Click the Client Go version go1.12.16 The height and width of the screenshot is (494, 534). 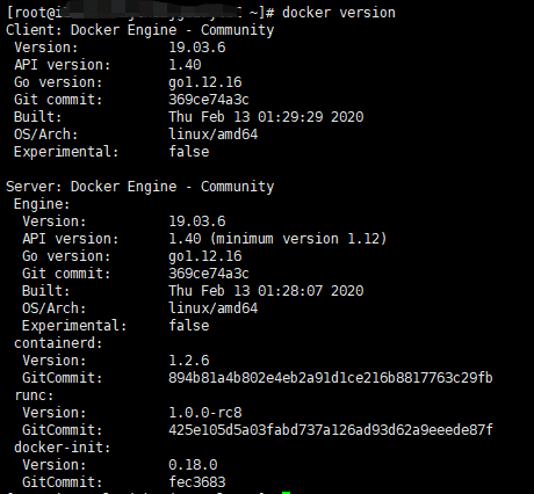click(x=205, y=82)
